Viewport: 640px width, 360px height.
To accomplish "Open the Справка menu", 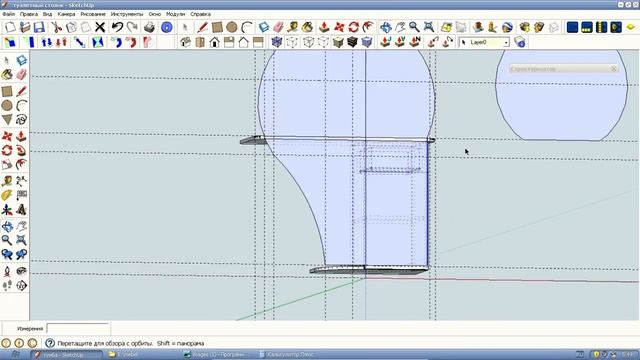I will [200, 14].
